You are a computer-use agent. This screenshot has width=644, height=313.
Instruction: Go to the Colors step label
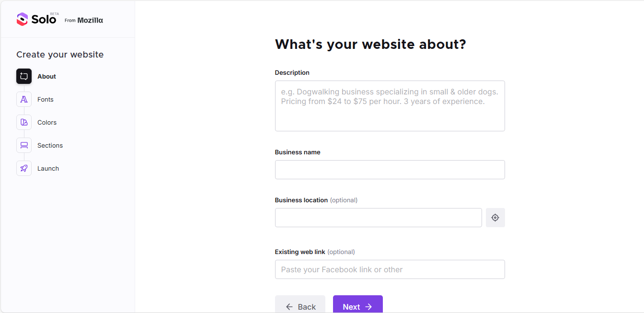pos(47,122)
